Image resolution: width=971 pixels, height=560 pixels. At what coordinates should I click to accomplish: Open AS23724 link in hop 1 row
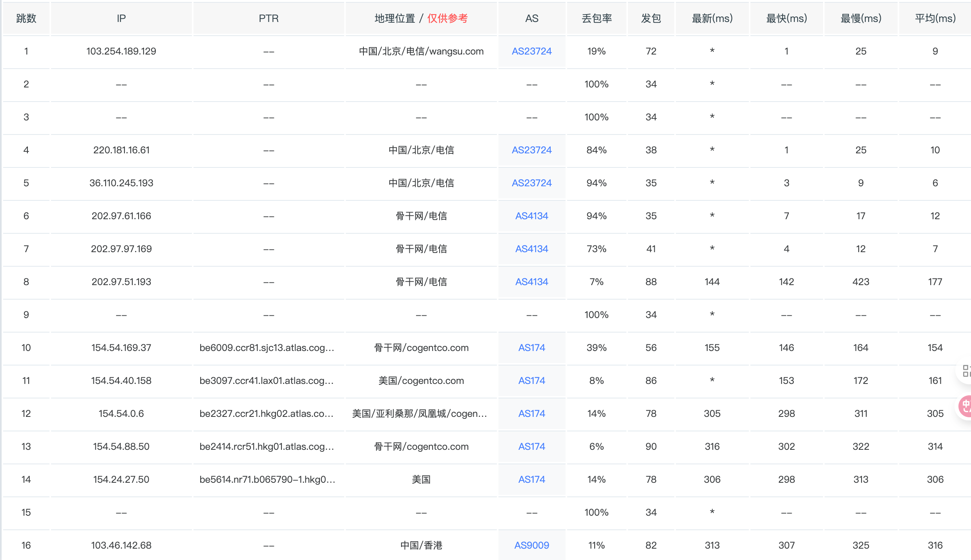(x=531, y=51)
